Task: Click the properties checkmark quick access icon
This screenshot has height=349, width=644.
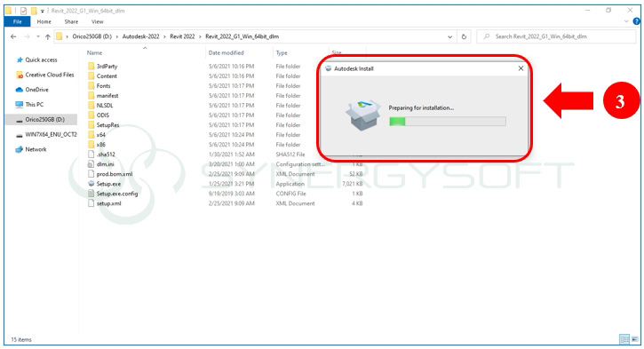Action: pos(23,11)
